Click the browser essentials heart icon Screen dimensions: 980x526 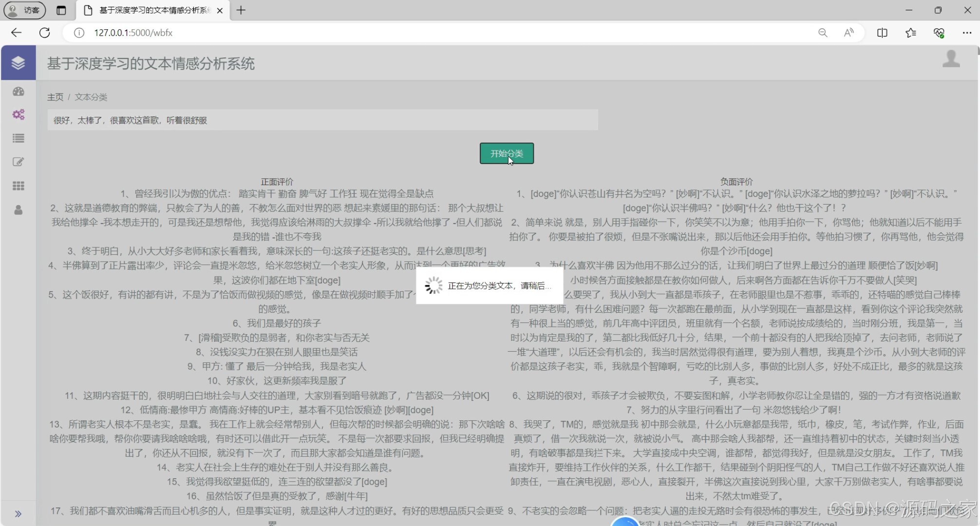point(939,33)
